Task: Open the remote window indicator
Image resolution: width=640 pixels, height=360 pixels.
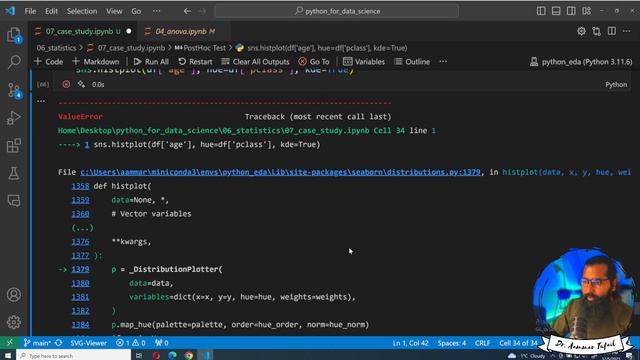Action: [9, 343]
